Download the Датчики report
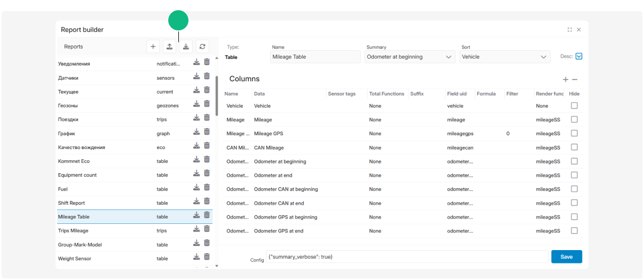 197,76
